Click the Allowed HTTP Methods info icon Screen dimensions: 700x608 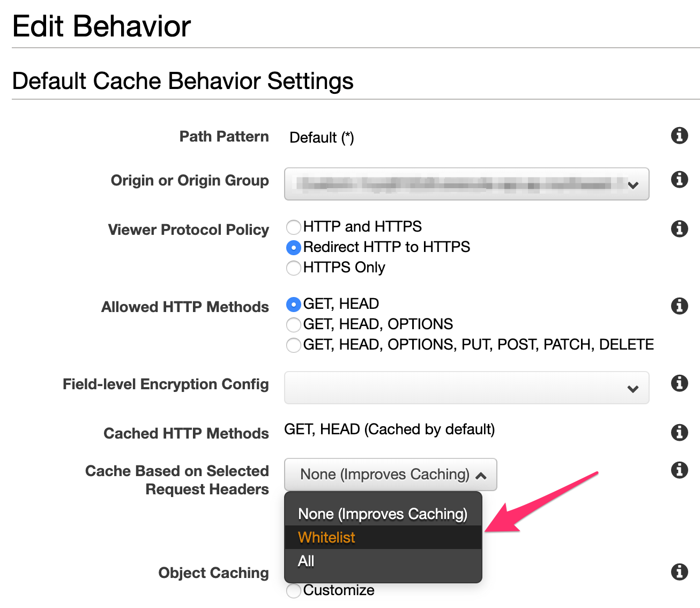(x=679, y=306)
